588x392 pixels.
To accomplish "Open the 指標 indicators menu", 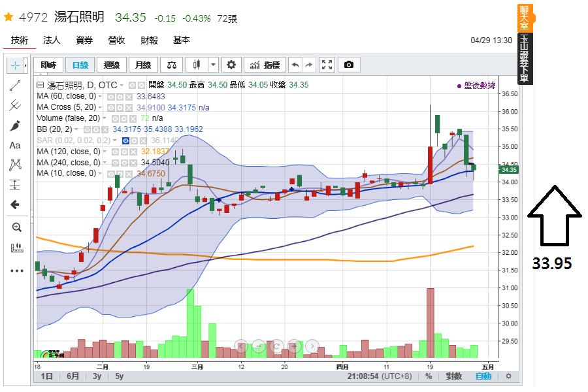I will tap(265, 65).
